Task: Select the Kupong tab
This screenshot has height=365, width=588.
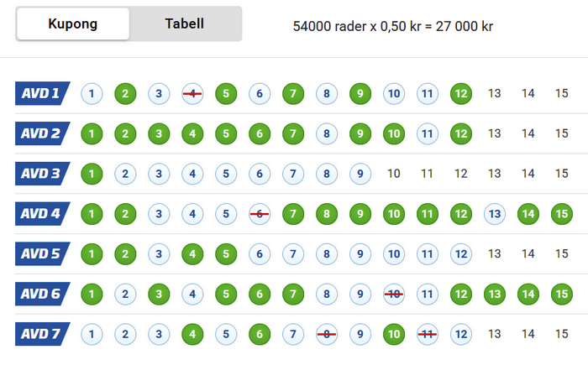Action: (73, 23)
